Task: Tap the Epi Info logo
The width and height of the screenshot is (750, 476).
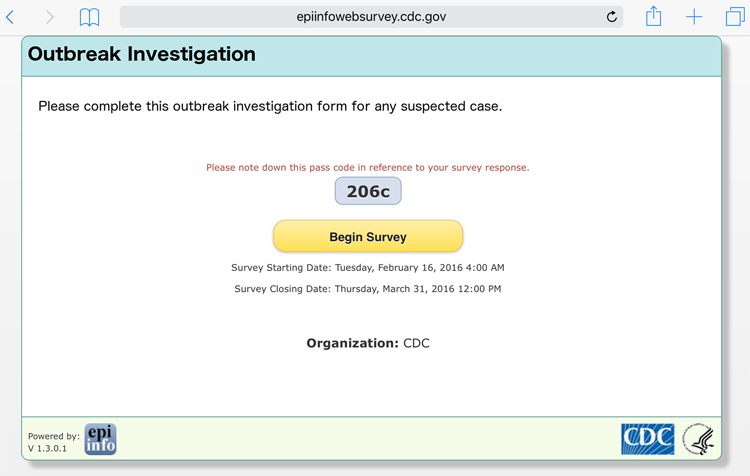Action: coord(100,439)
